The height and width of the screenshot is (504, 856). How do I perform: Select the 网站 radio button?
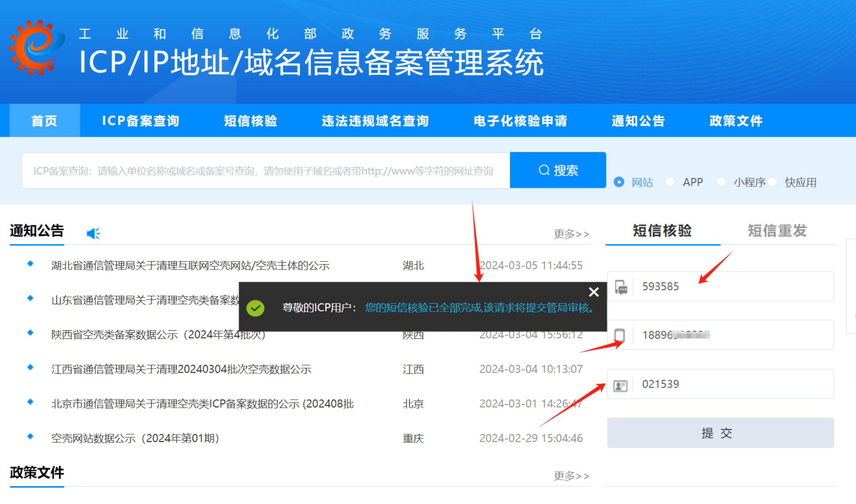click(619, 182)
